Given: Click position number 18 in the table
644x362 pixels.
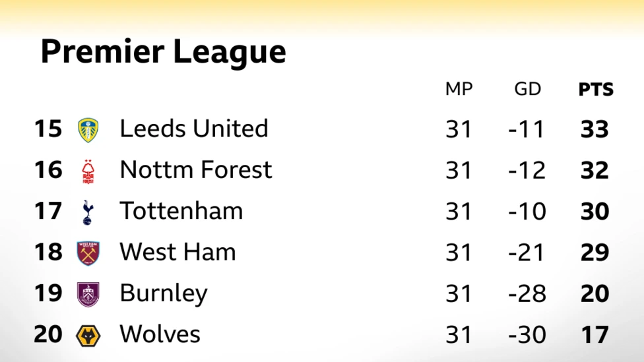Looking at the screenshot, I should [x=48, y=253].
